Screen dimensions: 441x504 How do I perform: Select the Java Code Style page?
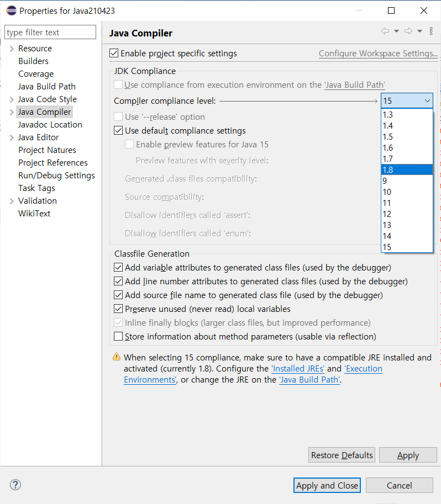coord(48,99)
